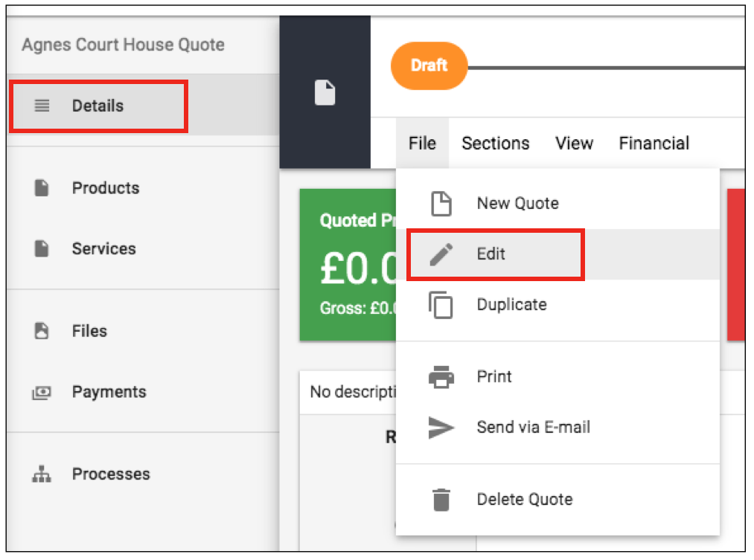The height and width of the screenshot is (560, 754).
Task: Open the View menu
Action: point(574,143)
